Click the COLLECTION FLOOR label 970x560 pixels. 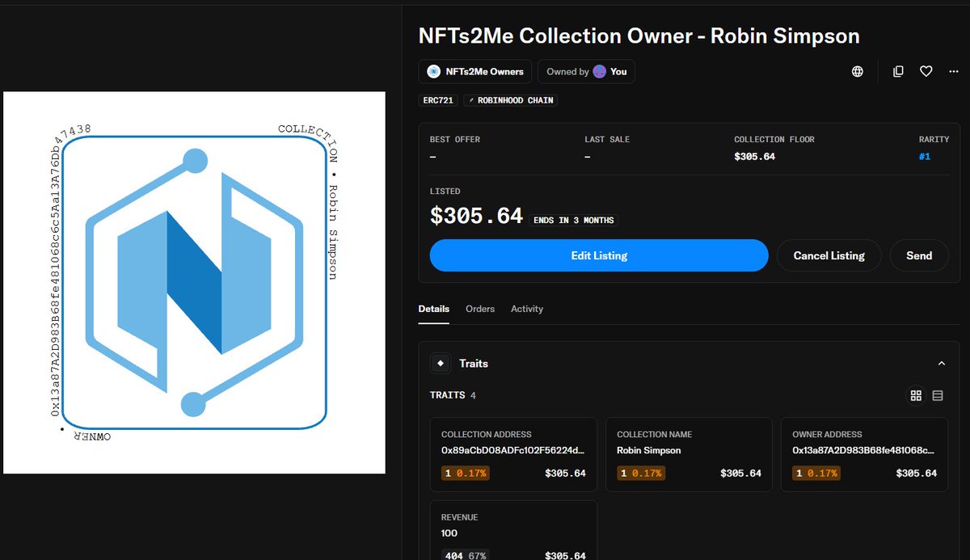[x=774, y=140]
